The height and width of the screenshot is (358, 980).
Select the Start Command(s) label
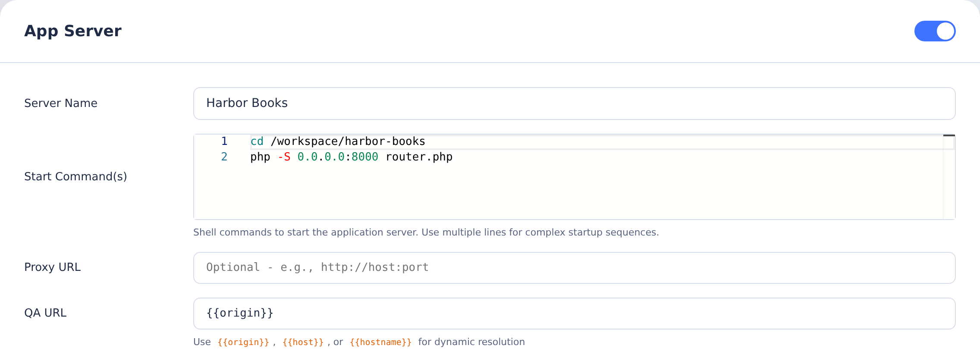click(x=75, y=176)
